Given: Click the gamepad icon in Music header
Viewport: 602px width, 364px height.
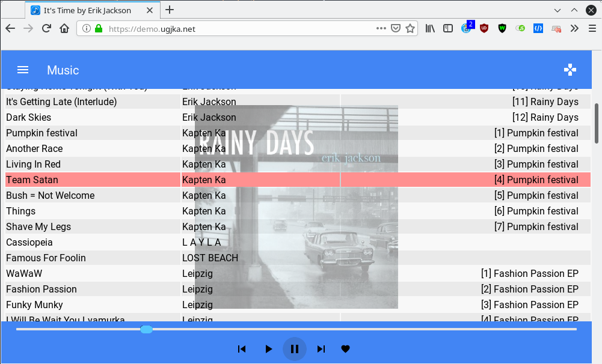Looking at the screenshot, I should [x=570, y=70].
